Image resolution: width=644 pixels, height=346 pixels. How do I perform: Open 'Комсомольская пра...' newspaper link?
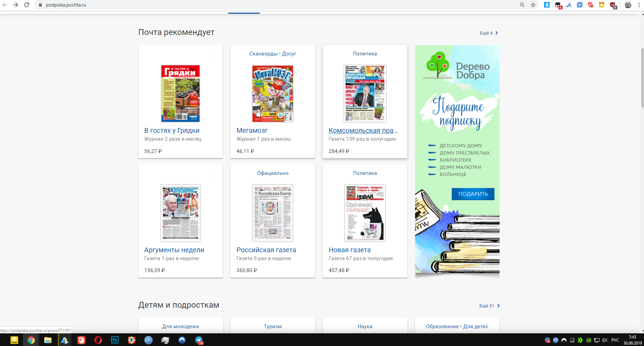(x=363, y=130)
